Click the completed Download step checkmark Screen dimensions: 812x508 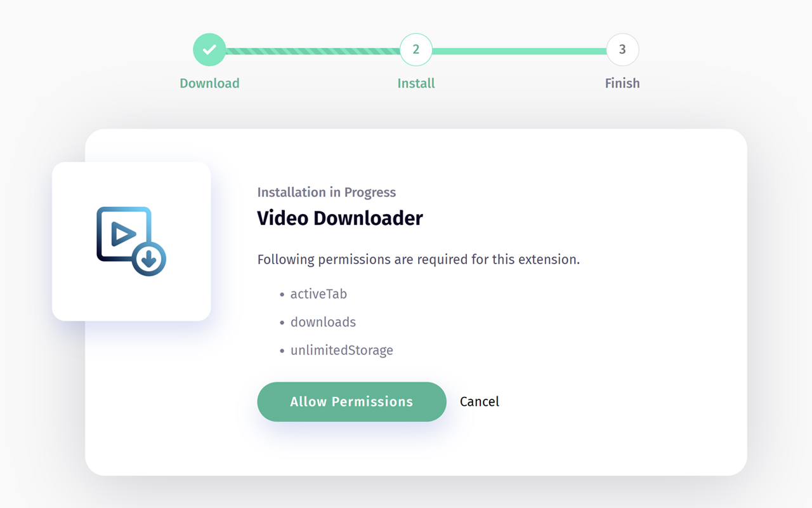pos(209,50)
